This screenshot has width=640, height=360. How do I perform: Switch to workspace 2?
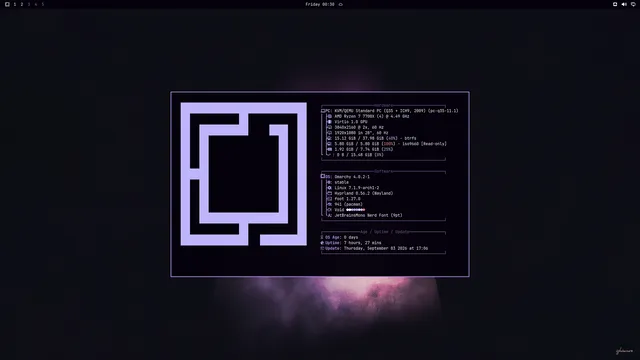point(22,4)
